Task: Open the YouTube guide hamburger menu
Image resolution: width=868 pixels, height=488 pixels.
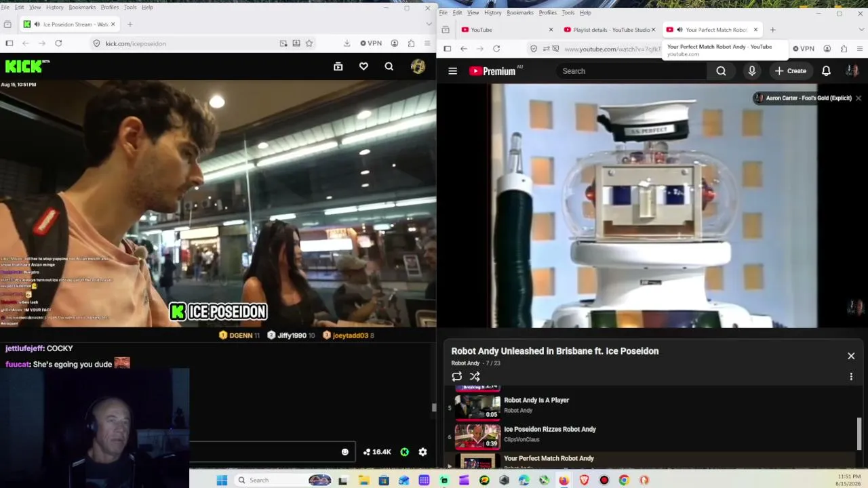Action: [453, 71]
